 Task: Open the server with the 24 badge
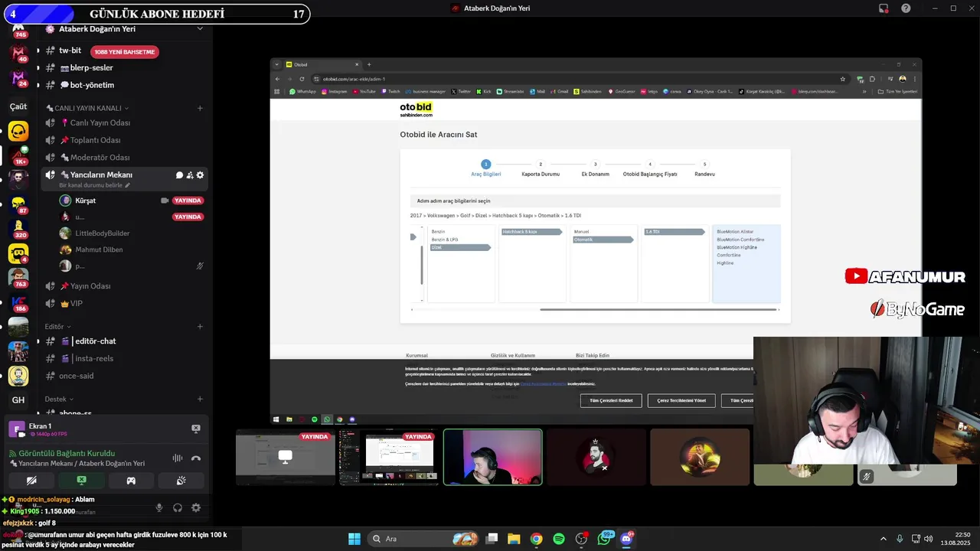pos(18,78)
